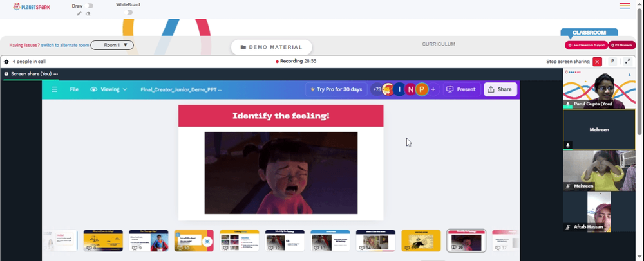Screen dimensions: 644x261
Task: Select the pencil draw tool
Action: (x=79, y=14)
